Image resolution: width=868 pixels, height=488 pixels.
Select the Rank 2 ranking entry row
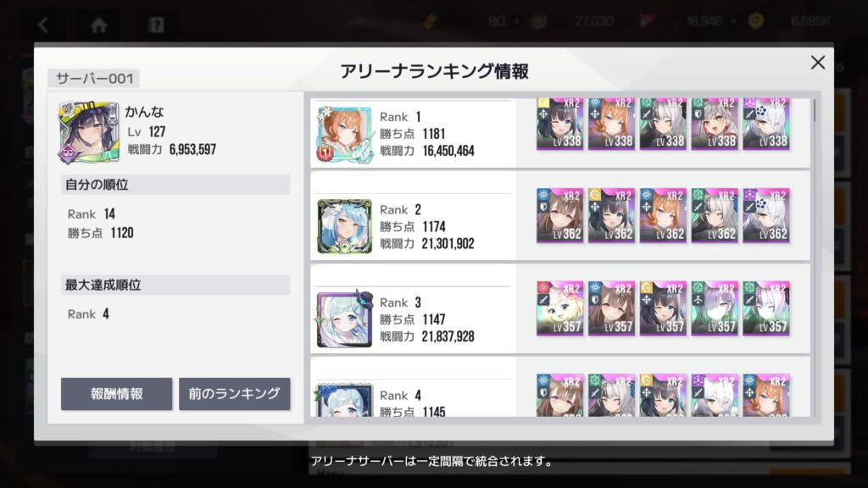click(560, 216)
